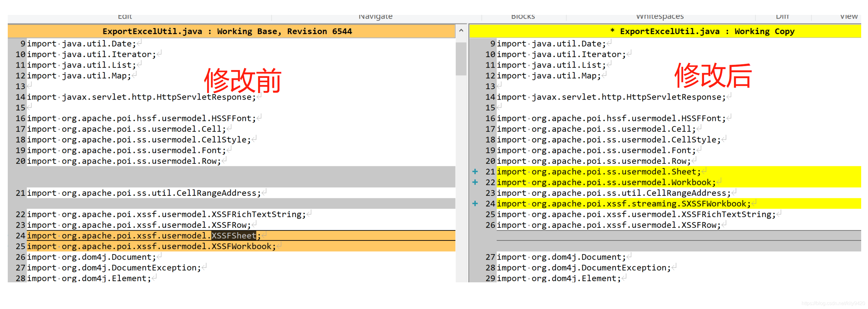Click the added SXSSFWorkbook import line
This screenshot has width=868, height=309.
point(679,204)
